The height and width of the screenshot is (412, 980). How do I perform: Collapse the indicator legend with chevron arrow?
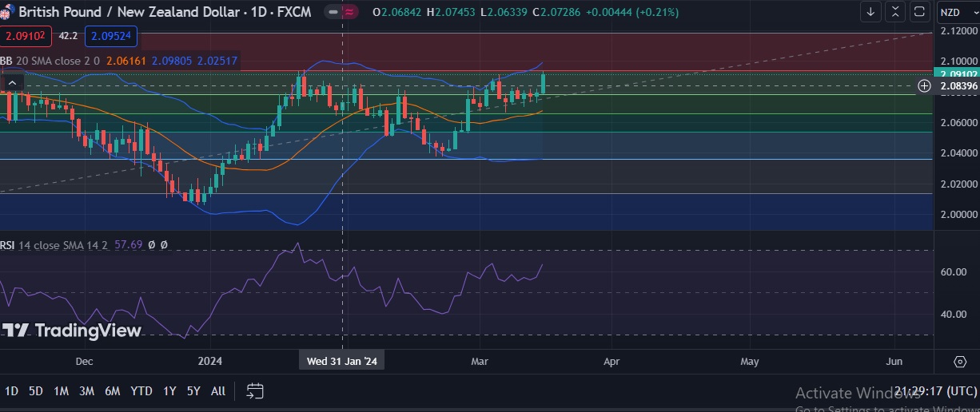point(13,81)
